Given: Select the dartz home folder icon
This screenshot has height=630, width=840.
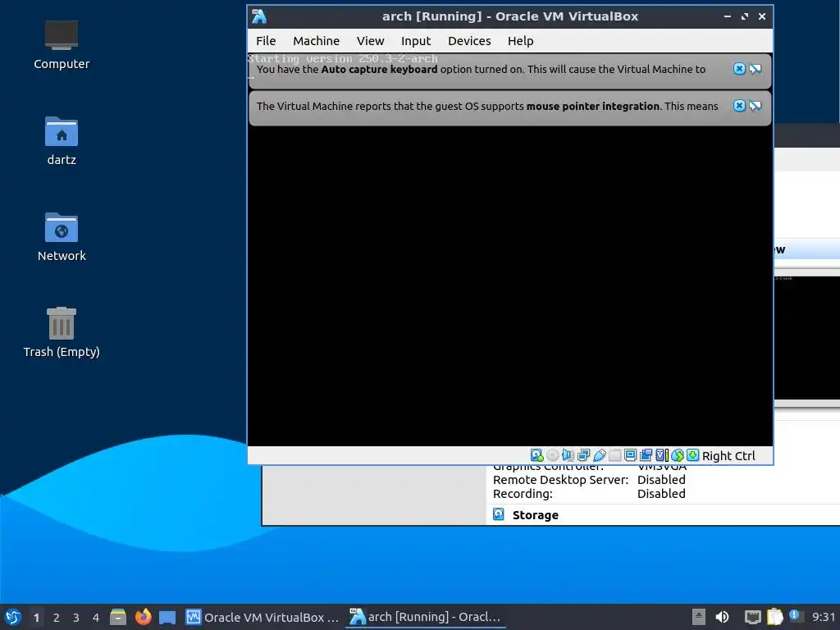Looking at the screenshot, I should pos(61,141).
